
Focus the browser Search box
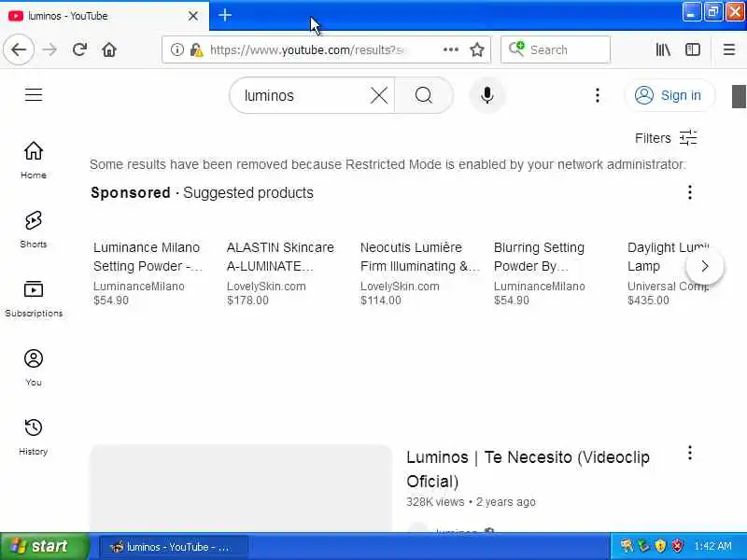[555, 49]
